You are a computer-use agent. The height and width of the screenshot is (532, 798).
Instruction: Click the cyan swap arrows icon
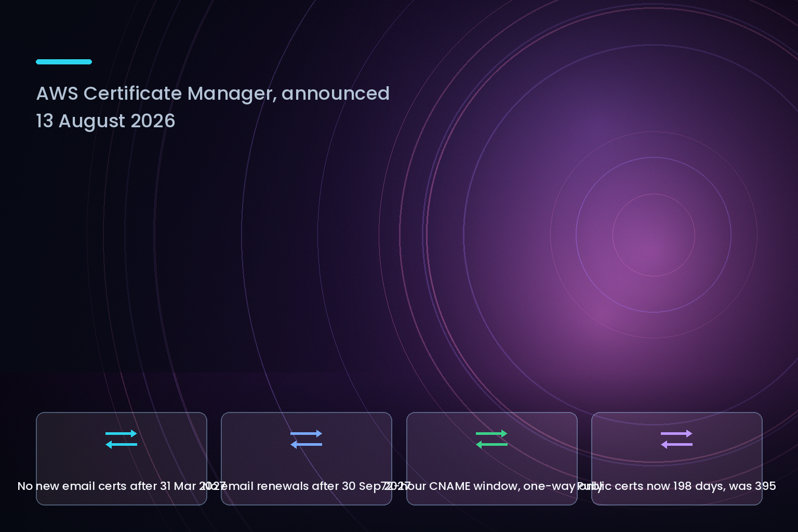(x=121, y=439)
